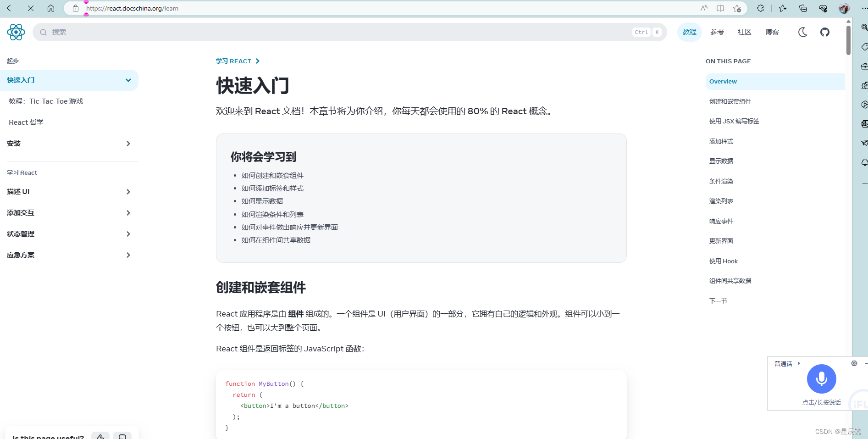Open the split screen icon in address bar

pos(720,8)
